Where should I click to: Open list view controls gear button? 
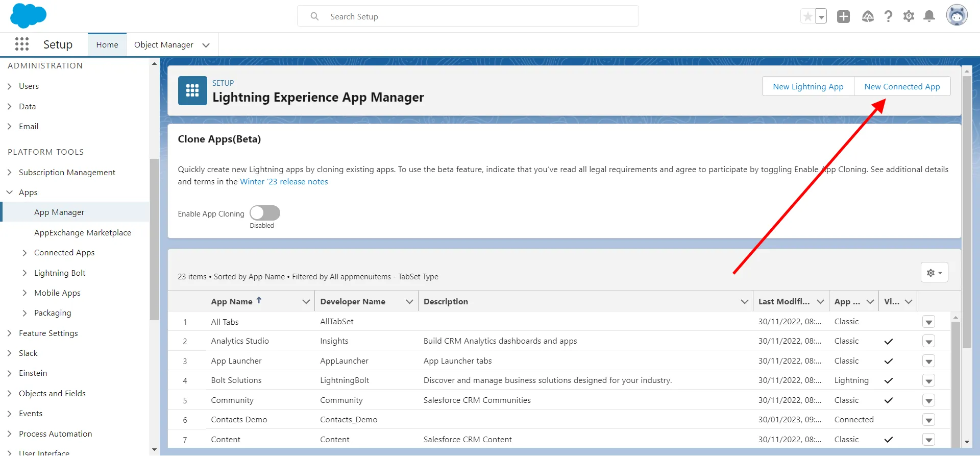click(934, 272)
